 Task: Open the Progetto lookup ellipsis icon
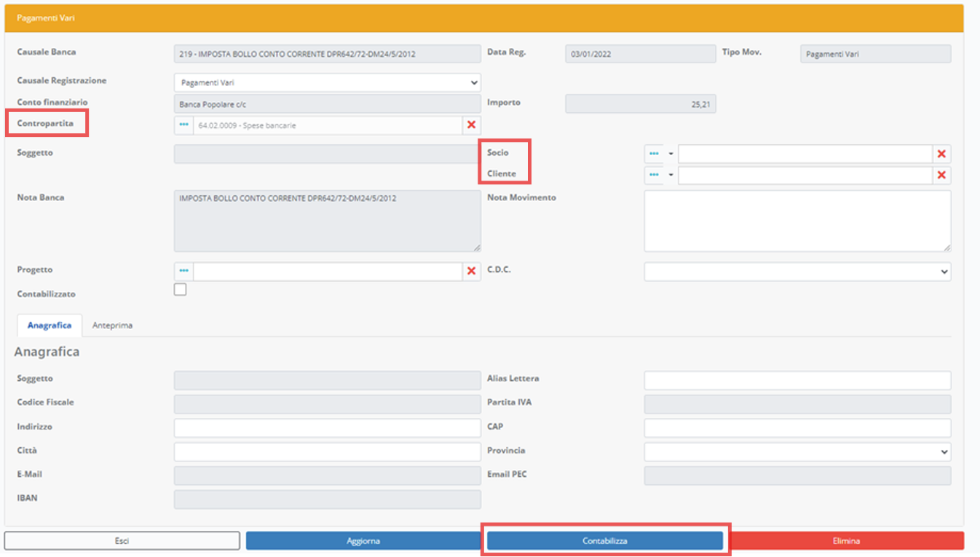[x=183, y=271]
